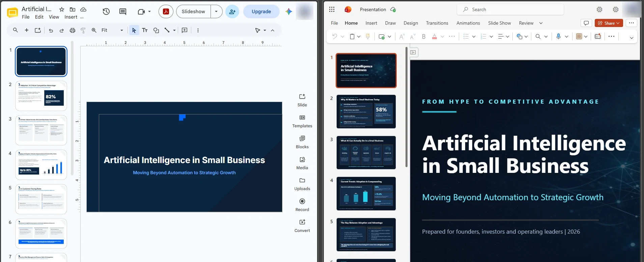Select the Line tool in Google Slides
The image size is (644, 262).
[x=167, y=30]
